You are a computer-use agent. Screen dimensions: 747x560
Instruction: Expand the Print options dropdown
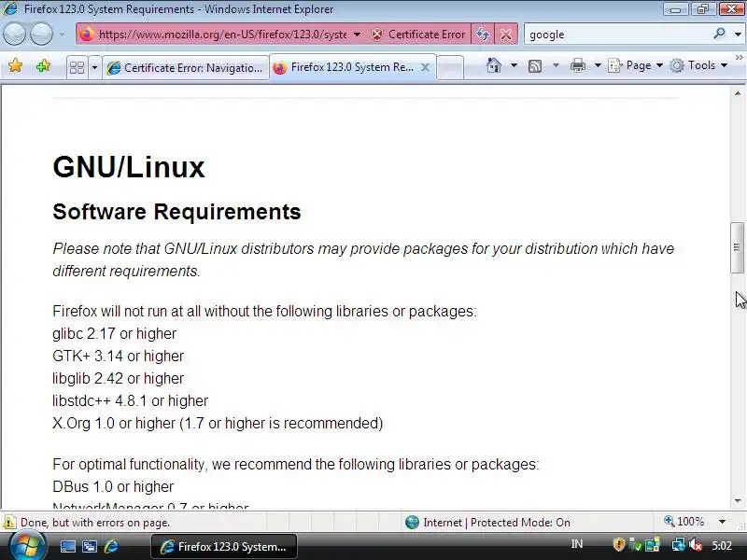click(x=598, y=65)
